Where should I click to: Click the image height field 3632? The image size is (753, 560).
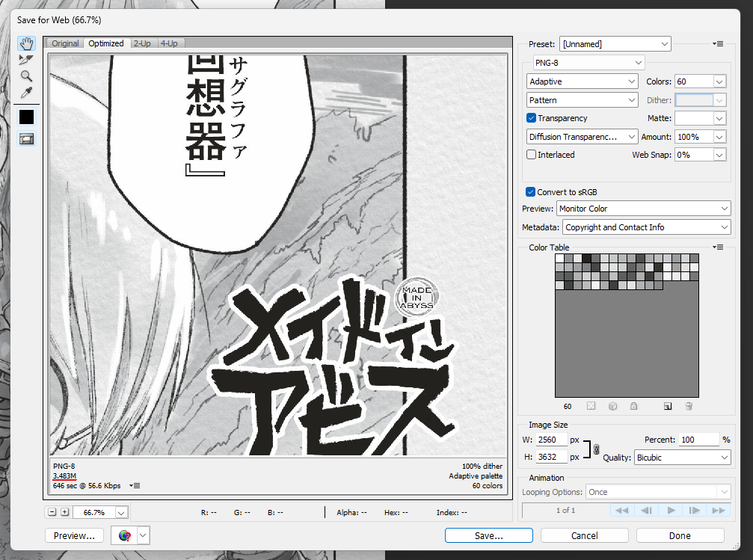point(552,457)
